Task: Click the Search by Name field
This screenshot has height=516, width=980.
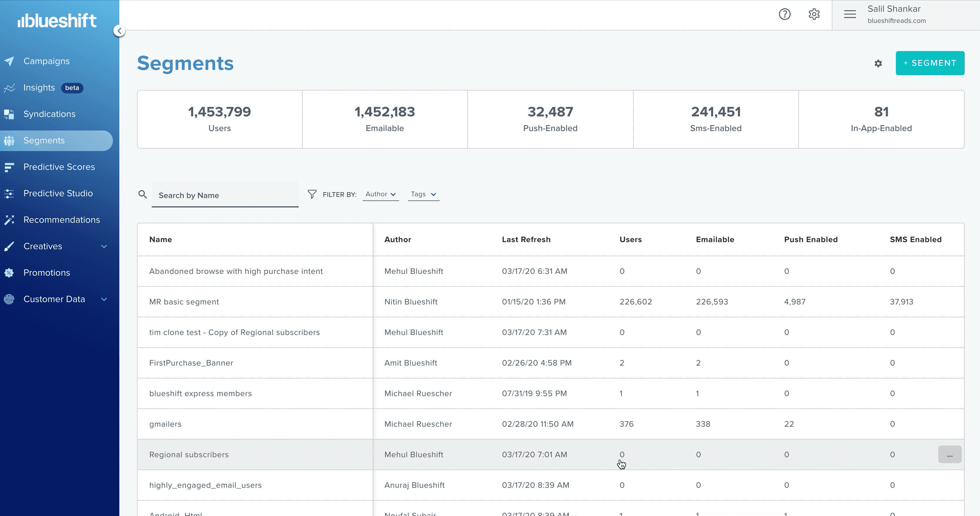Action: tap(225, 195)
